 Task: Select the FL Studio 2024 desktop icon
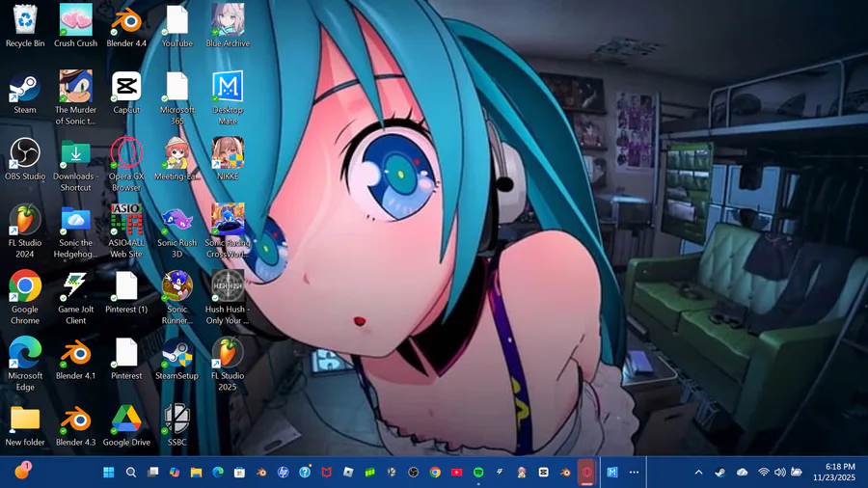point(25,231)
